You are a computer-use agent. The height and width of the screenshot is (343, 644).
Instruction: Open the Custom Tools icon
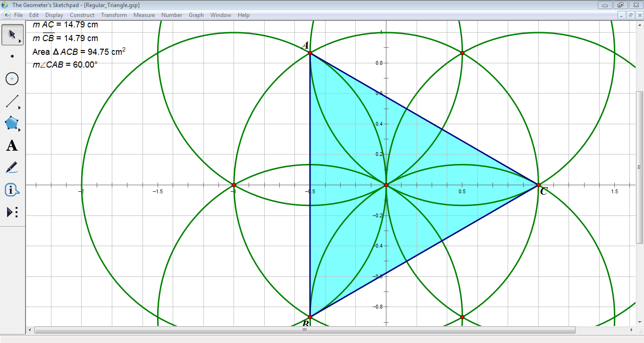12,212
